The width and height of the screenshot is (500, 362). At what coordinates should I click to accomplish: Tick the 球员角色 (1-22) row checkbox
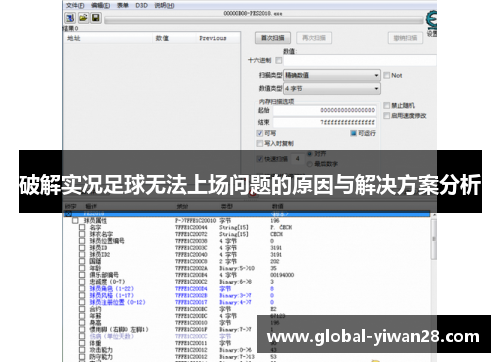tap(82, 289)
